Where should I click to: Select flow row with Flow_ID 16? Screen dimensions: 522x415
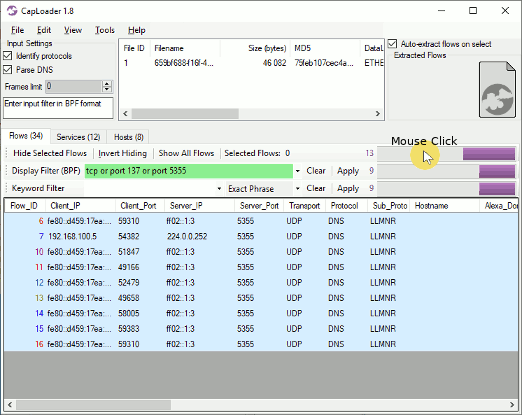point(261,344)
